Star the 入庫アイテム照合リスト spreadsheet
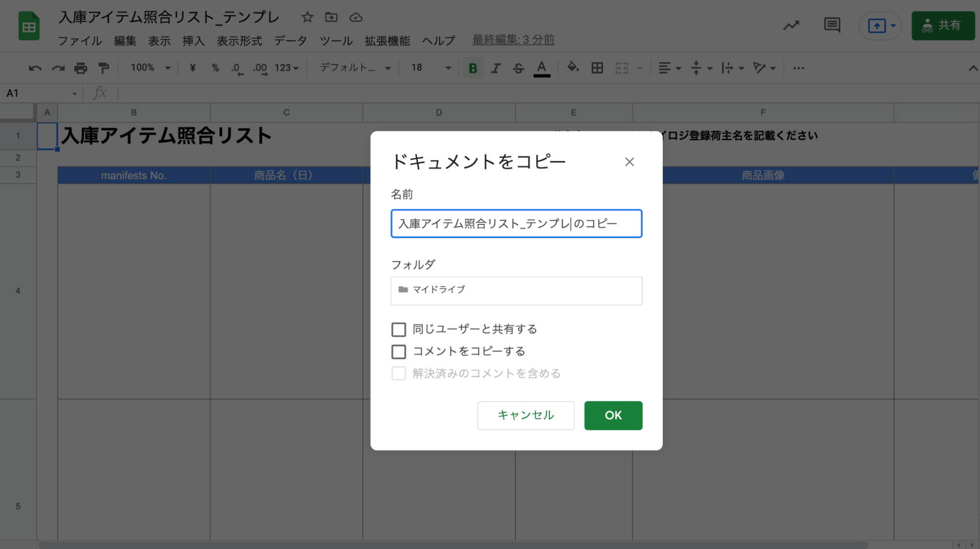 [307, 17]
